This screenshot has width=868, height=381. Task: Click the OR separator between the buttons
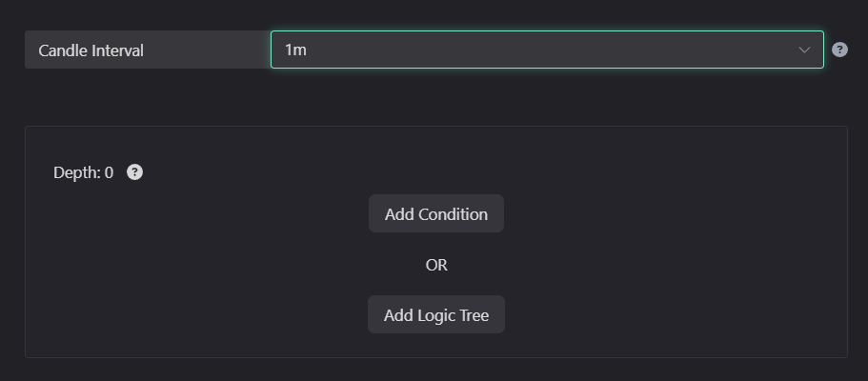click(x=436, y=265)
